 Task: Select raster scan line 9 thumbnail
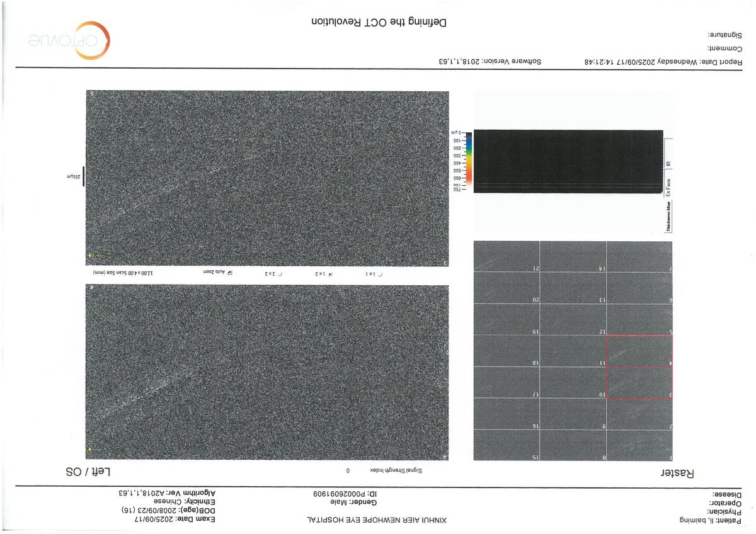click(x=573, y=414)
